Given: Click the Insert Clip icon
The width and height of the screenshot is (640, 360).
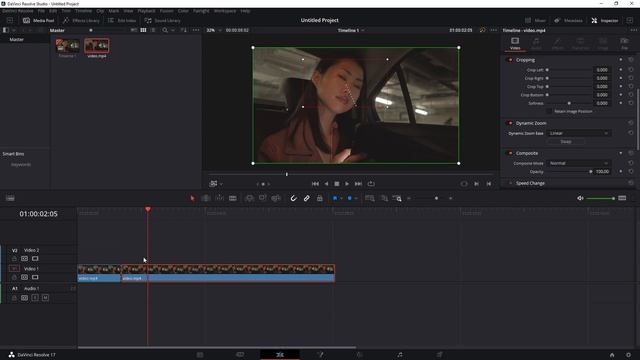Looking at the screenshot, I should tap(249, 198).
